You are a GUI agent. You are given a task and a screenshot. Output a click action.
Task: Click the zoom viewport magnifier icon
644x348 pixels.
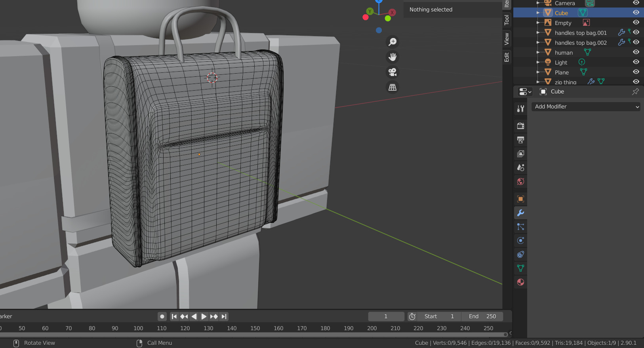click(x=392, y=42)
